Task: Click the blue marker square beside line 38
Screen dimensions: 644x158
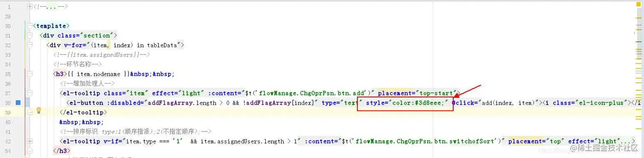Action: click(x=18, y=102)
